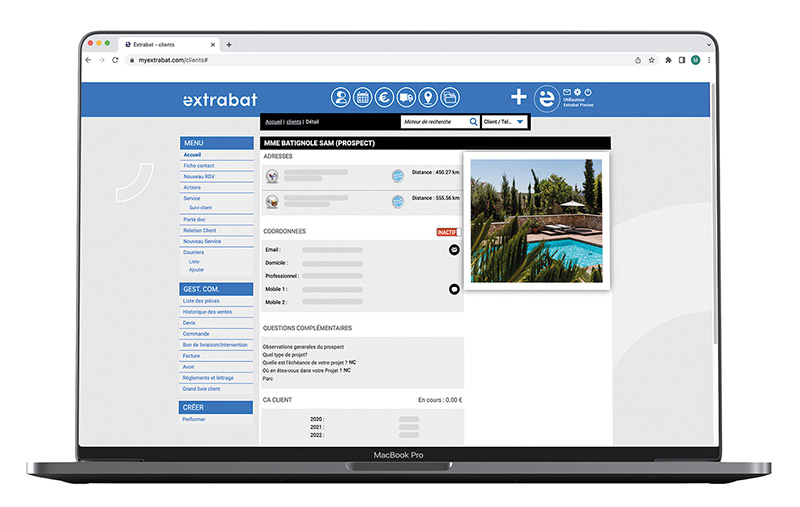800x507 pixels.
Task: Open the messages envelope icon in header
Action: click(567, 92)
